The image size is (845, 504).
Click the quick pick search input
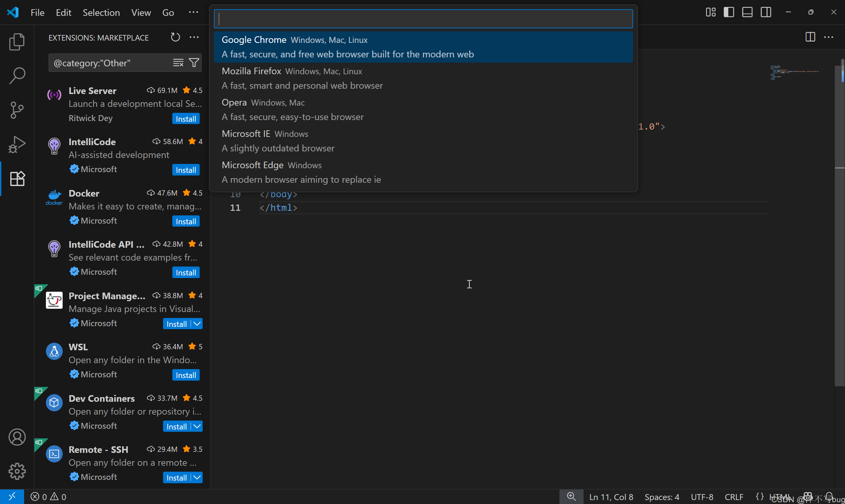click(x=423, y=19)
